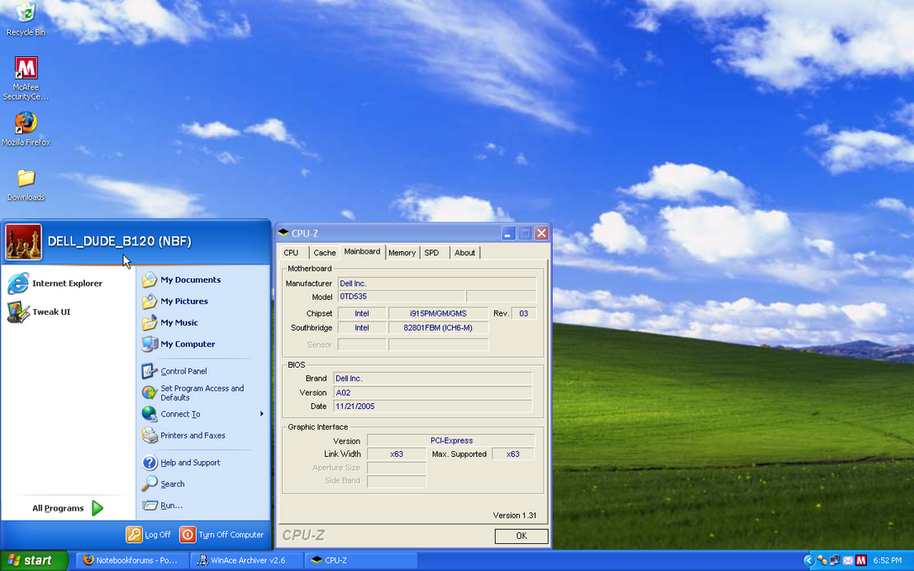Image resolution: width=914 pixels, height=571 pixels.
Task: Open the SPD tab in CPU-Z
Action: click(x=431, y=252)
